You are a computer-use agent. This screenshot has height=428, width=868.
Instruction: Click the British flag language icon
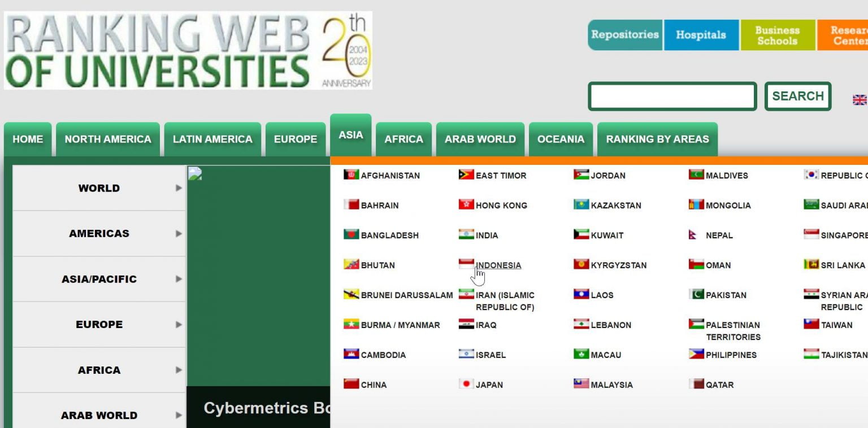coord(860,99)
